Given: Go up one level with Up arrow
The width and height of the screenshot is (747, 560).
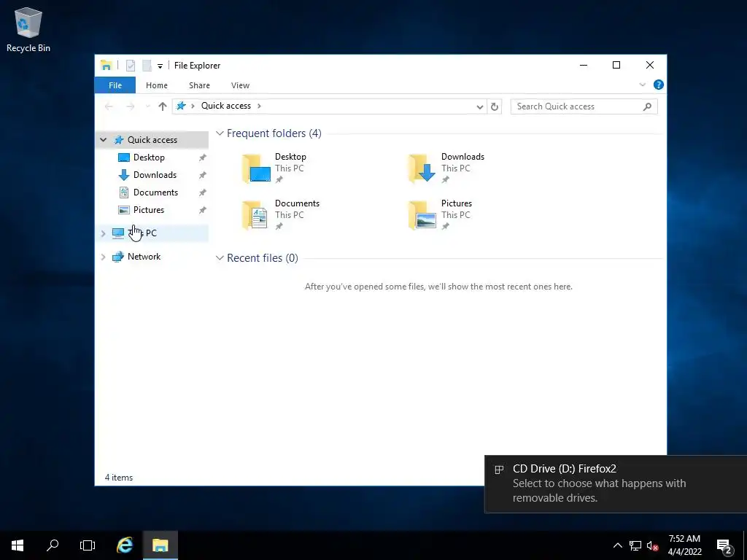Looking at the screenshot, I should click(x=163, y=106).
